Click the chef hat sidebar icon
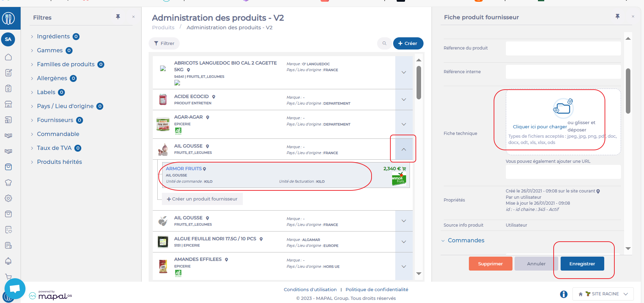This screenshot has width=644, height=303. pyautogui.click(x=8, y=183)
